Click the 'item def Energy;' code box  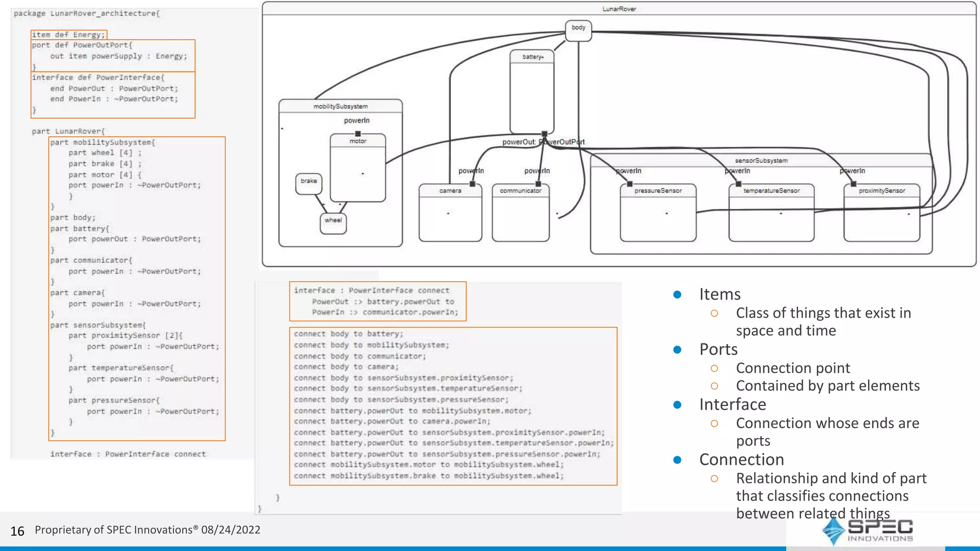[x=68, y=34]
